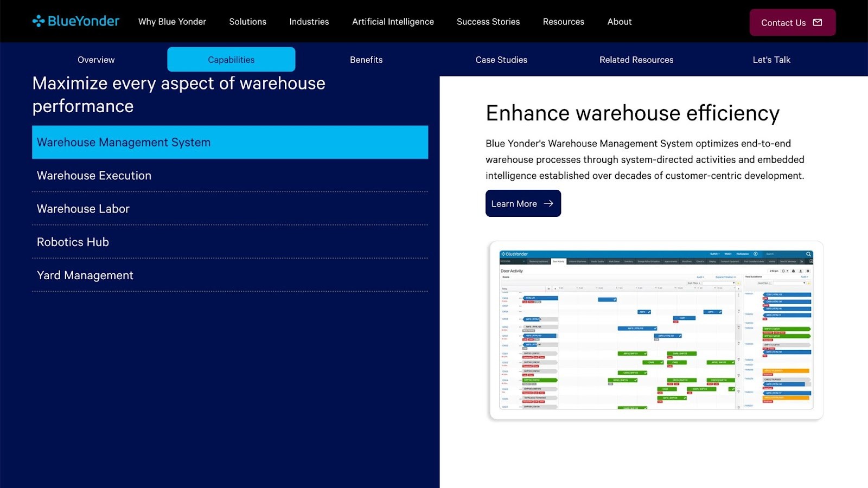
Task: Open the help icon in the embedded WMS header
Action: pos(755,254)
